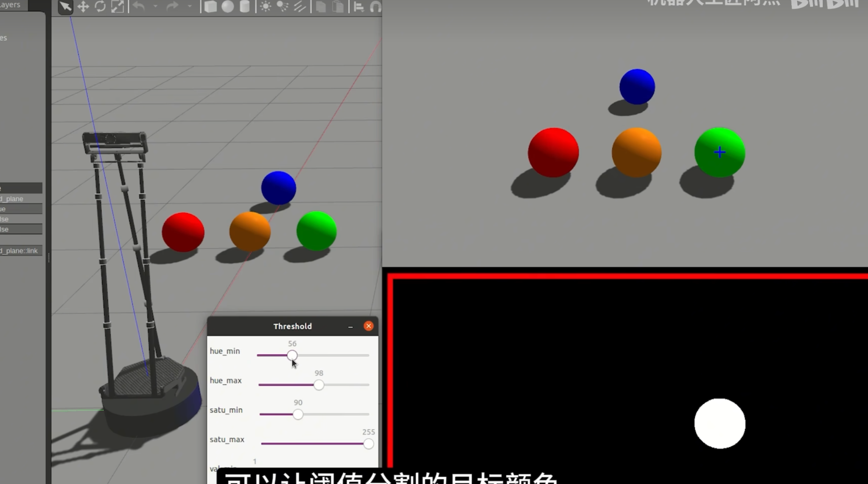Click the hue_max slider handle
Screen dimensions: 868x484
click(319, 385)
